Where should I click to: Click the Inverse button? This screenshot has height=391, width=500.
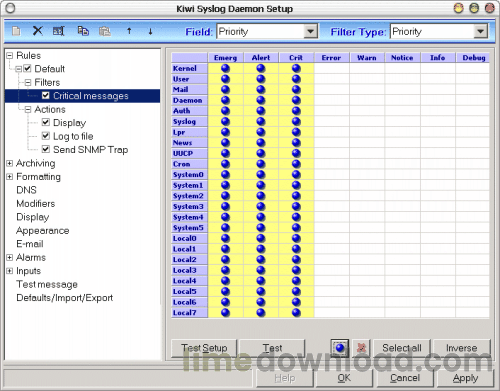462,348
